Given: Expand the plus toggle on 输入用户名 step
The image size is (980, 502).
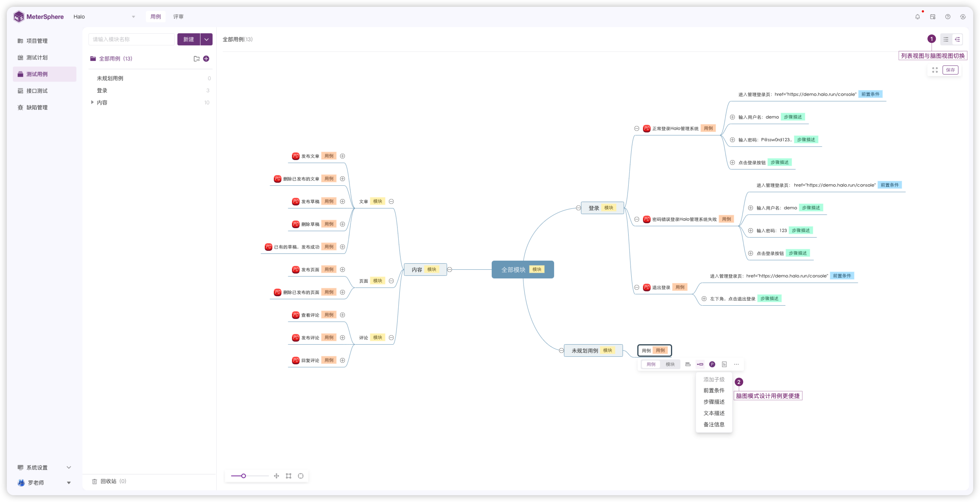Looking at the screenshot, I should [x=733, y=117].
